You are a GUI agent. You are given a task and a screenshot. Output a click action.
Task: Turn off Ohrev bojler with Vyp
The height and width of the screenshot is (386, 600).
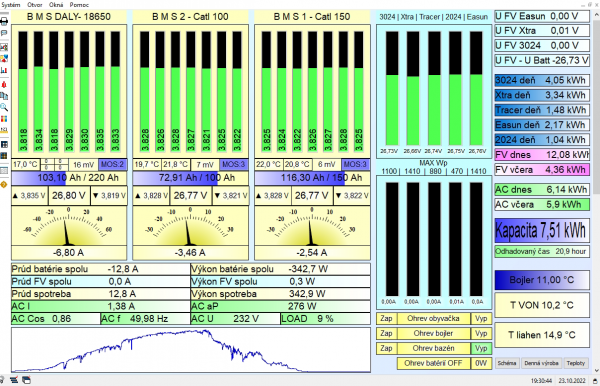[481, 333]
